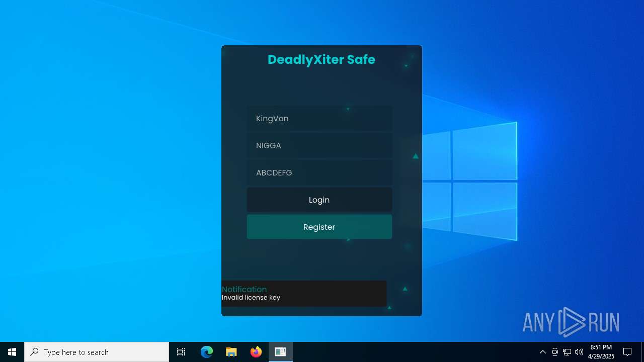The height and width of the screenshot is (362, 644).
Task: Open the Action Center notifications icon
Action: [627, 352]
